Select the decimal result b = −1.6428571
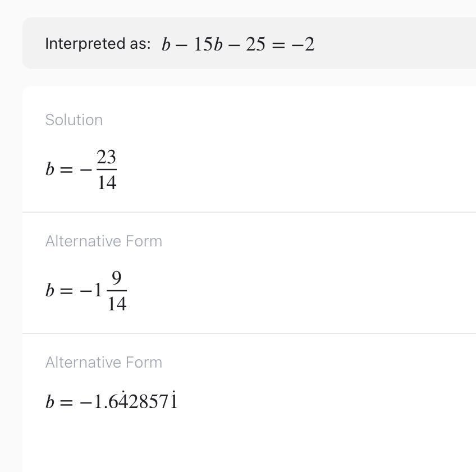This screenshot has width=476, height=472. [111, 401]
